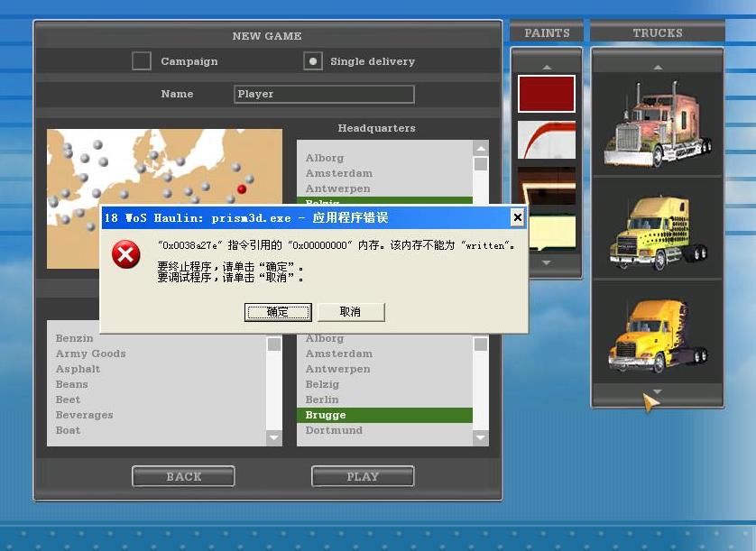Select the Single delivery option

pyautogui.click(x=313, y=61)
